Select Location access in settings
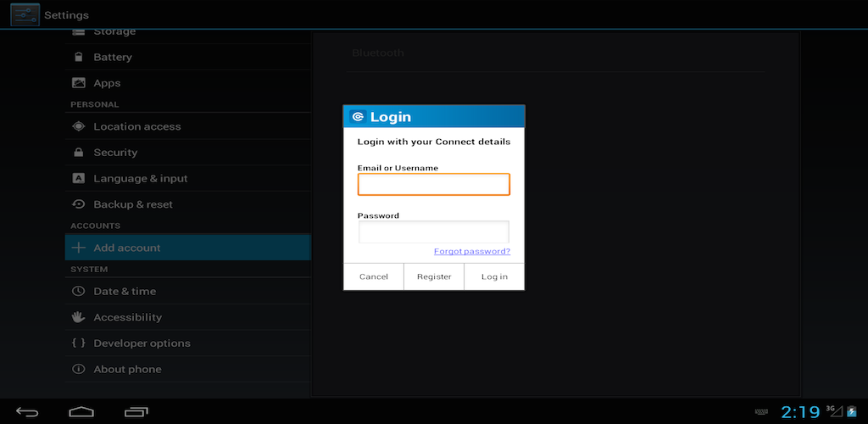The height and width of the screenshot is (424, 868). (187, 126)
